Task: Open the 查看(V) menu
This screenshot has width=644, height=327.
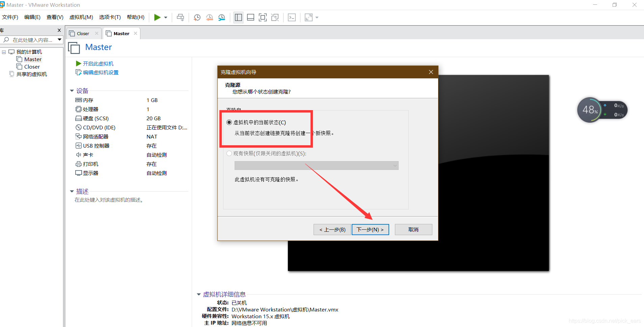Action: [55, 17]
